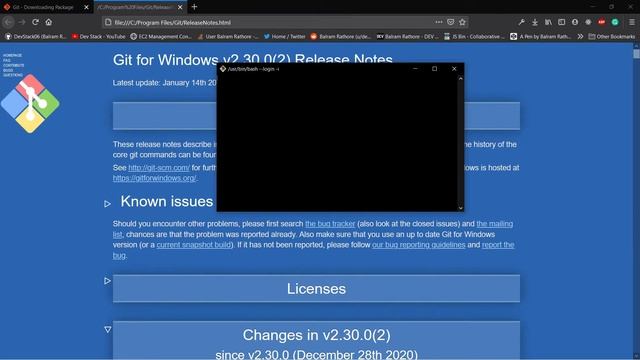Open 'Balram Rathore - DEV' bookmark
The height and width of the screenshot is (360, 640).
click(x=407, y=36)
